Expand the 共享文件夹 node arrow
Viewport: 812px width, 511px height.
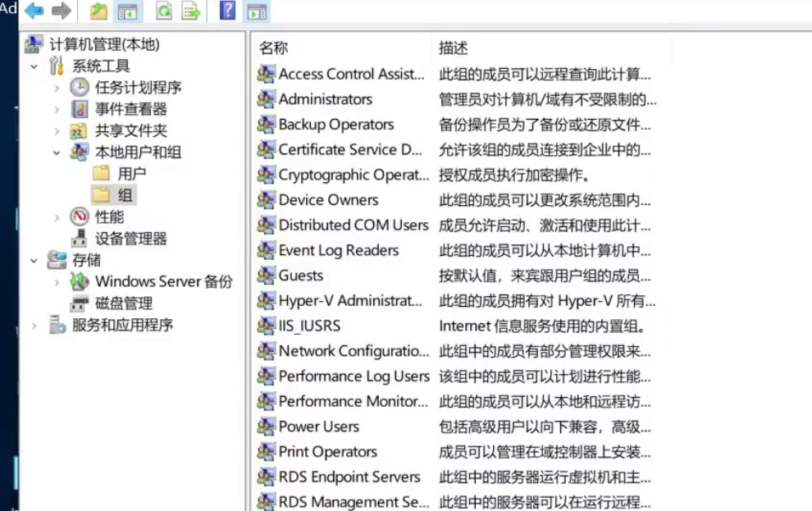click(57, 131)
